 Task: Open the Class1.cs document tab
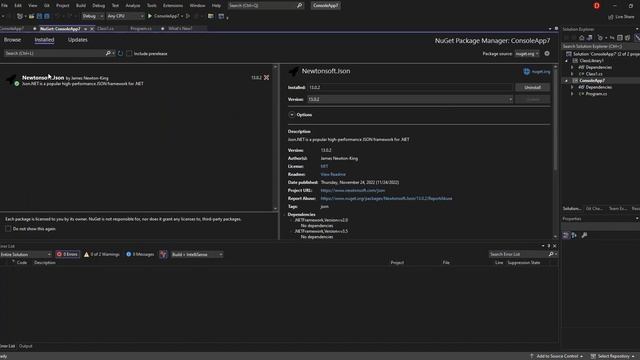(x=105, y=29)
